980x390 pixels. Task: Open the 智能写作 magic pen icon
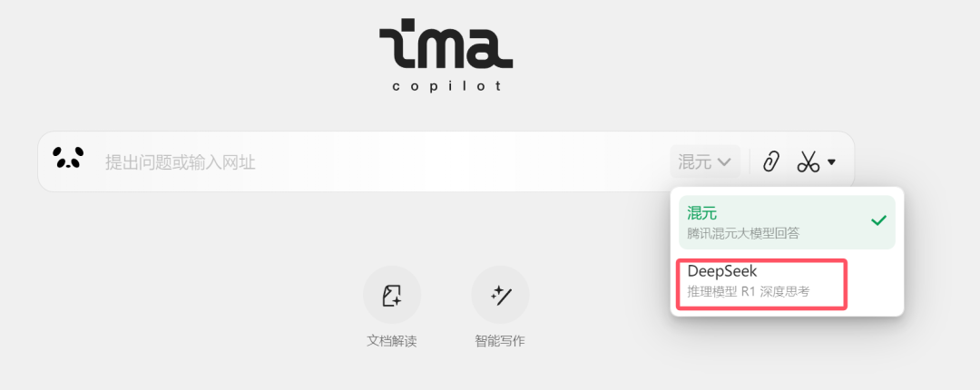point(500,295)
